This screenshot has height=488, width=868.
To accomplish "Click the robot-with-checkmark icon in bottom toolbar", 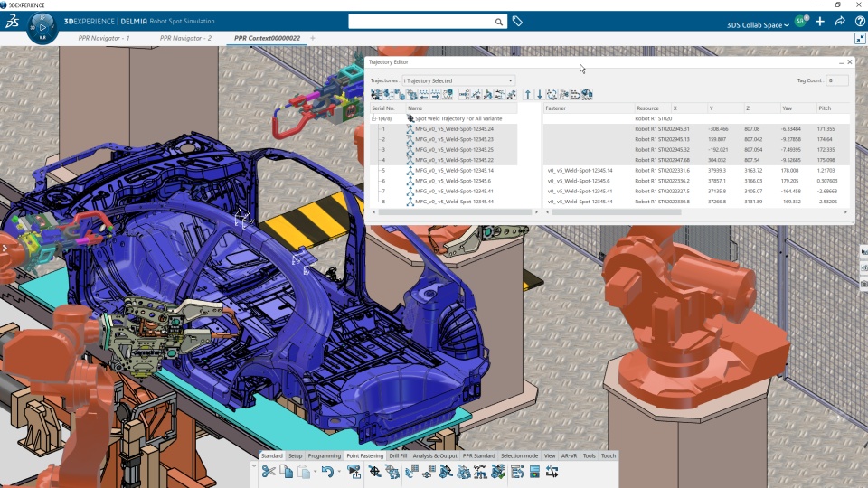I will coord(498,472).
